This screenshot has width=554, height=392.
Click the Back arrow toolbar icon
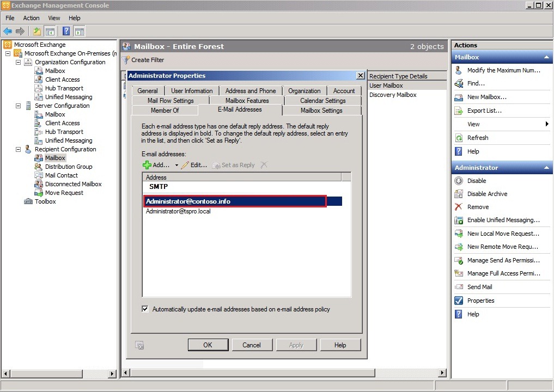click(8, 32)
